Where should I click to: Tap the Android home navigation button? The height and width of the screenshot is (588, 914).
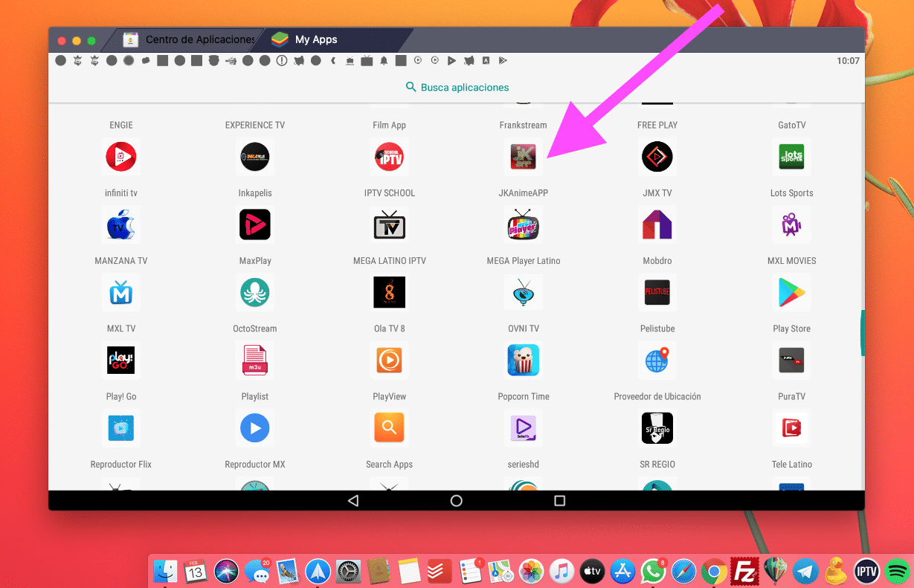(457, 501)
